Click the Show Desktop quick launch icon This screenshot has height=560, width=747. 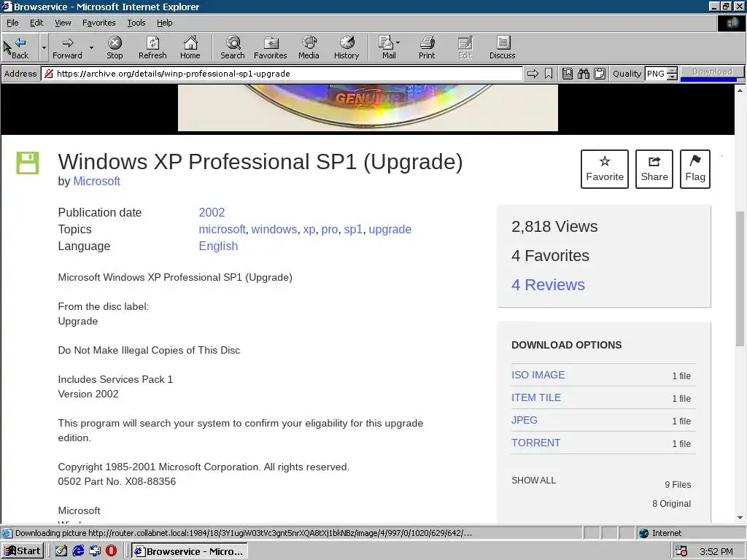61,551
